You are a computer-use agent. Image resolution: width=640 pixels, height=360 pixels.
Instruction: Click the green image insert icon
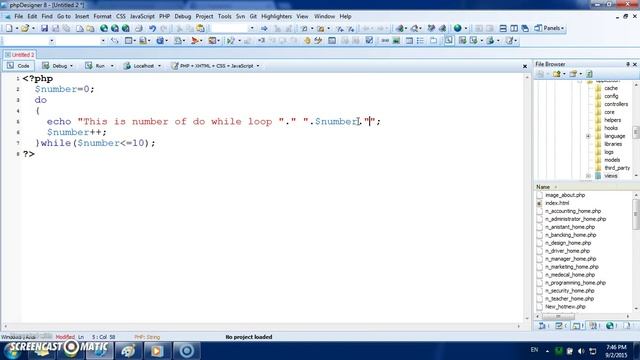coord(396,40)
